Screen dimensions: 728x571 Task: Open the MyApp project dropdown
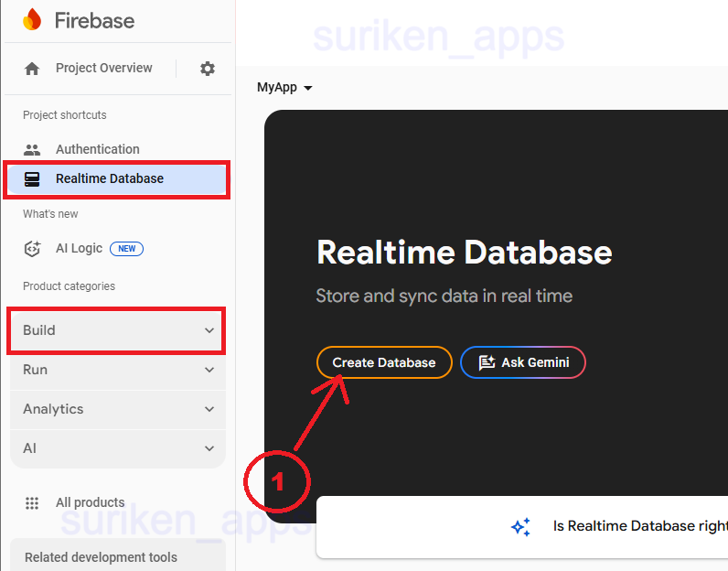click(x=284, y=88)
